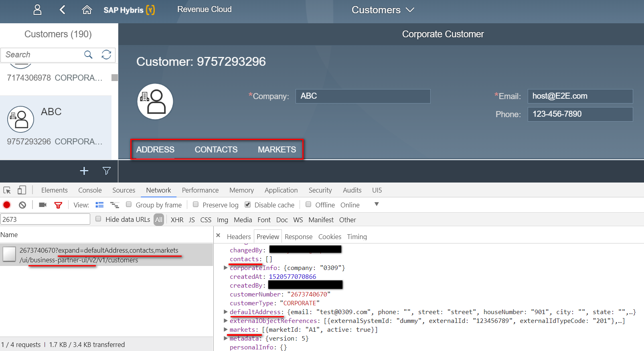Screen dimensions: 644x351
Task: Add a new customer with plus icon
Action: click(x=84, y=171)
